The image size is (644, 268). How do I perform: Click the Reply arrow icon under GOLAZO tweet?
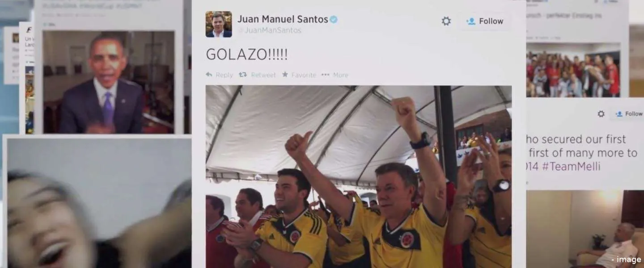coord(209,75)
